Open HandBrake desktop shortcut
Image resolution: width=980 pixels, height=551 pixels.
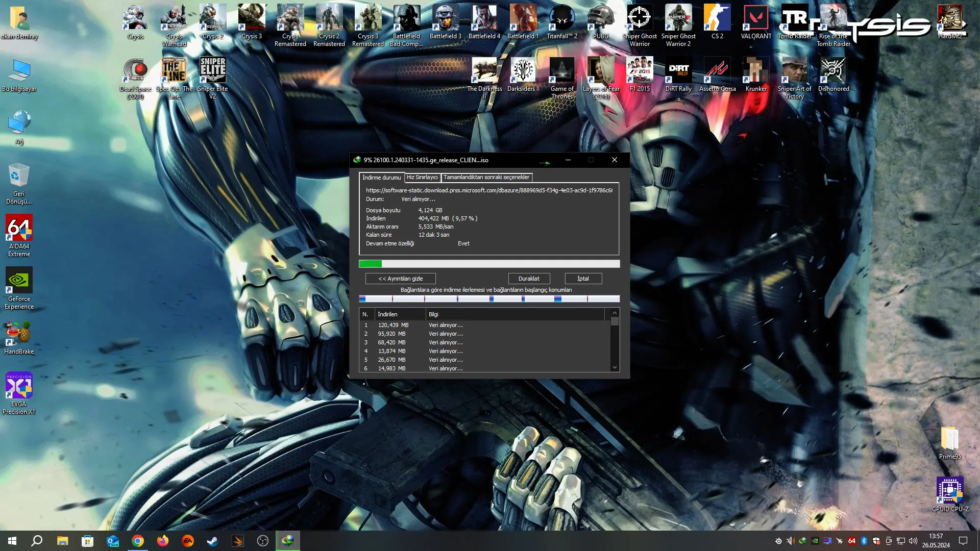point(19,337)
